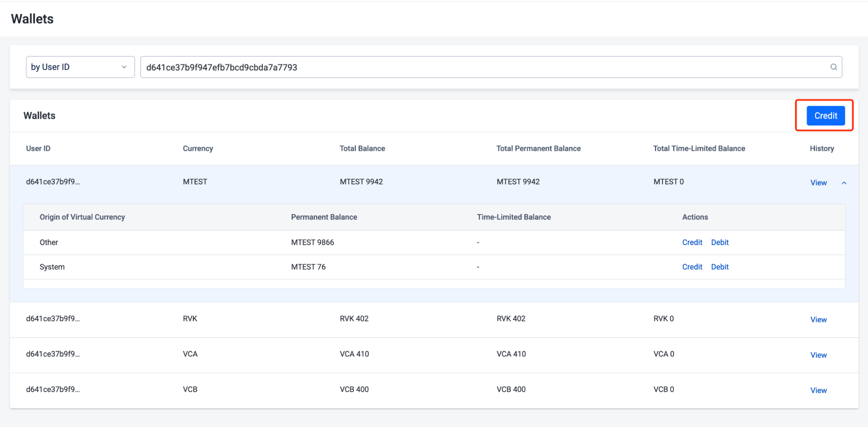Open View history for VCA wallet
This screenshot has height=427, width=868.
click(x=818, y=355)
